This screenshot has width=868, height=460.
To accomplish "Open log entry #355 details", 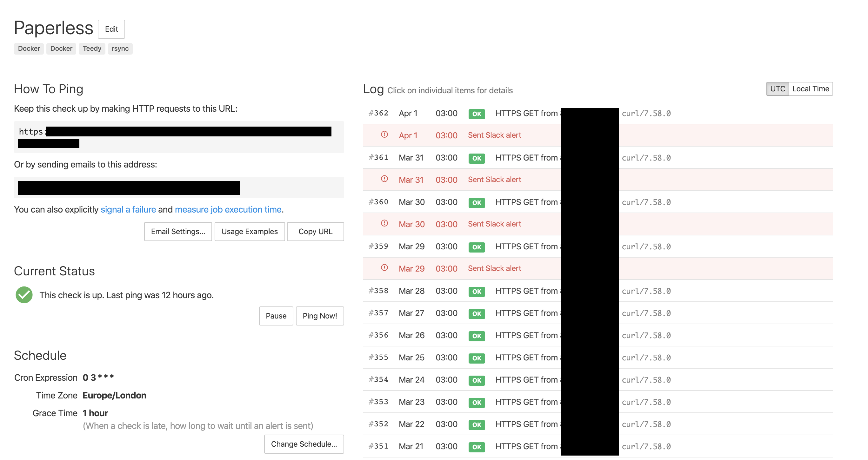I will pyautogui.click(x=526, y=358).
